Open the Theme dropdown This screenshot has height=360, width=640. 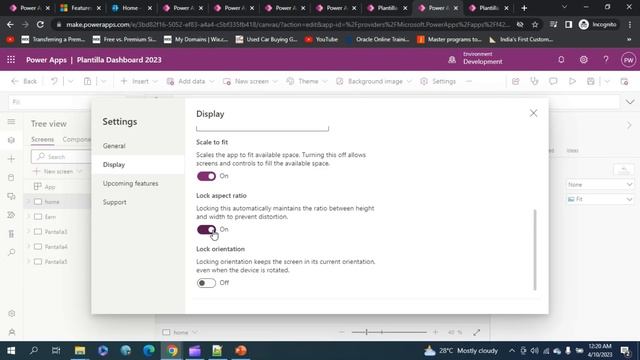click(307, 81)
